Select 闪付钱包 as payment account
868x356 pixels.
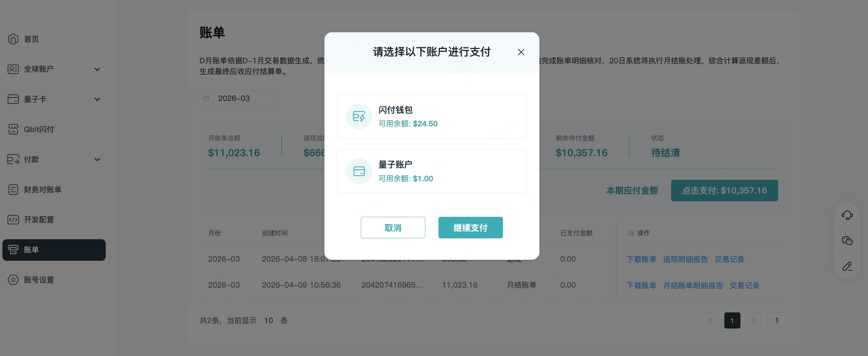click(x=432, y=116)
